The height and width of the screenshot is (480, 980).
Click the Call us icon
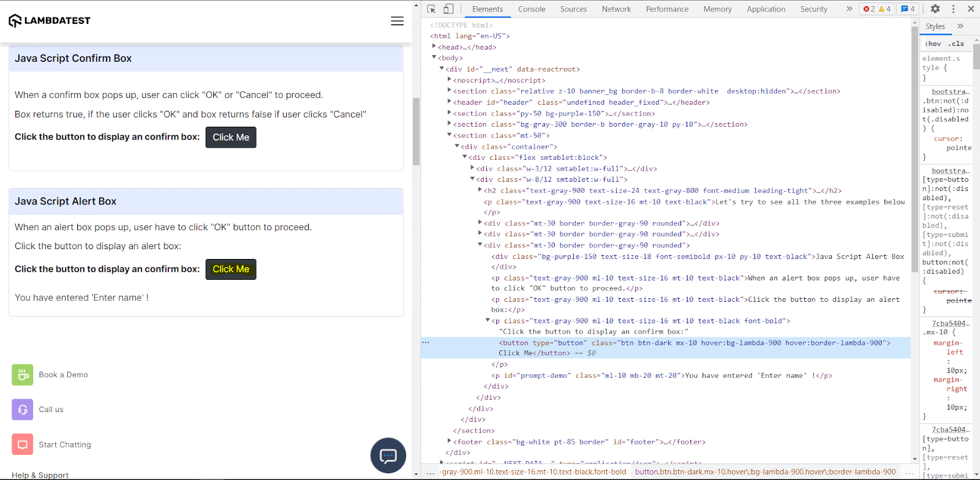point(23,410)
